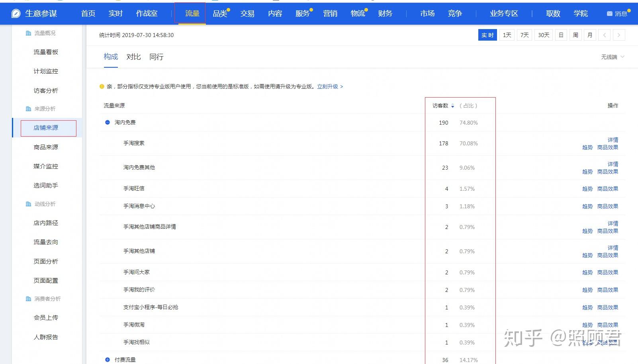Switch to the 对比 tab

[x=133, y=57]
